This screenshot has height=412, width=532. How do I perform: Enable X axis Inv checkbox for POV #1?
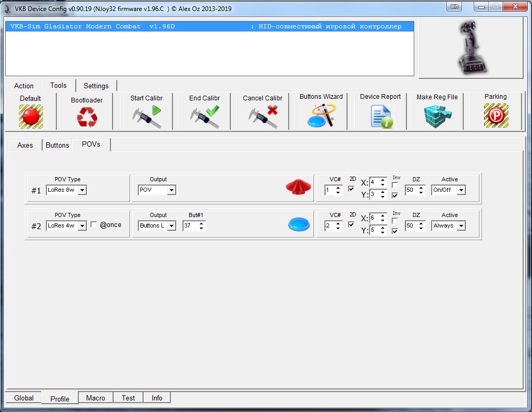coord(395,185)
